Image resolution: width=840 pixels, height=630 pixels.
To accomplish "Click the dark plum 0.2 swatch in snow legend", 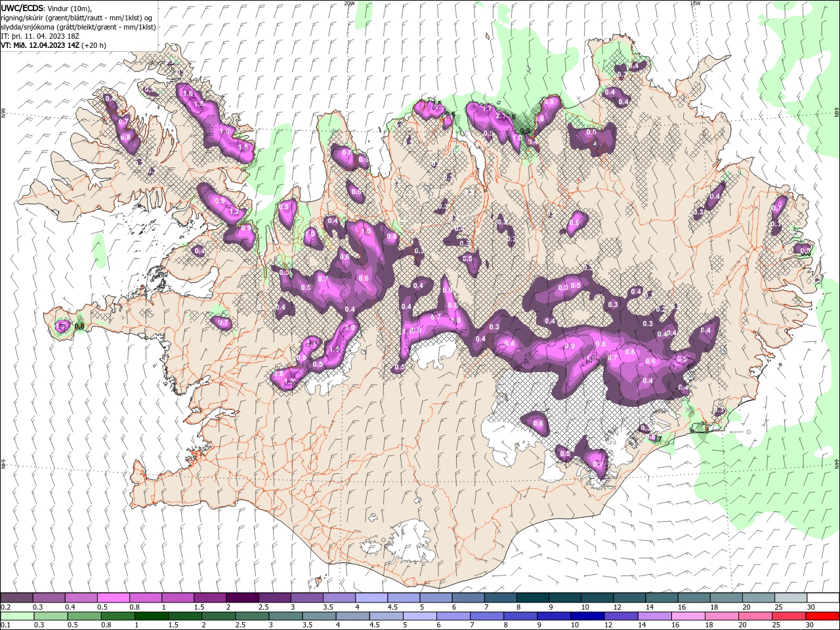I will coord(16,598).
